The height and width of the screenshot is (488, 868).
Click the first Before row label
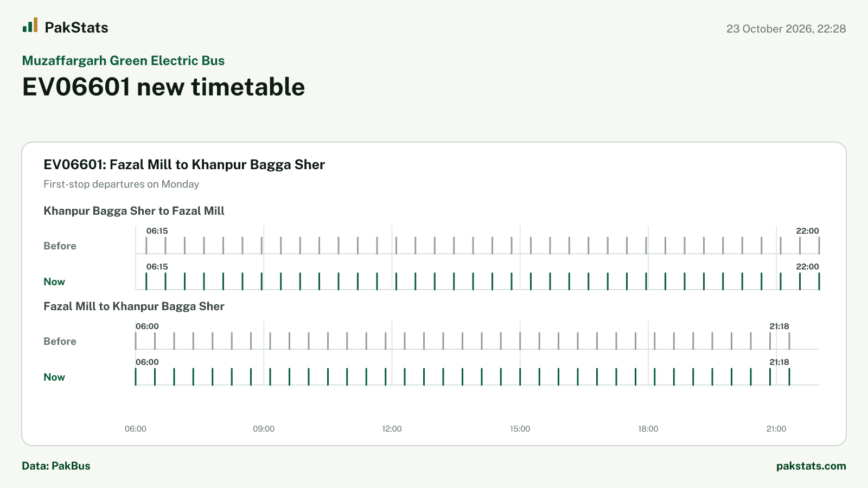point(60,246)
